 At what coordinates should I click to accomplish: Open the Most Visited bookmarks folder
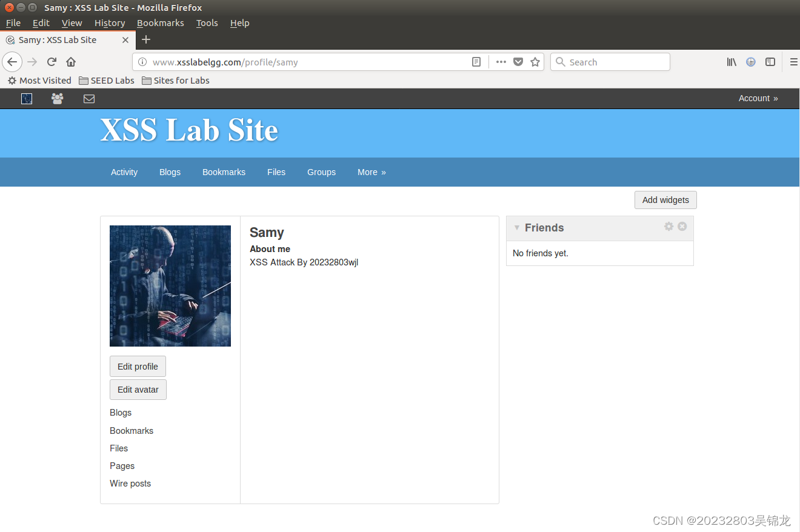pyautogui.click(x=39, y=81)
